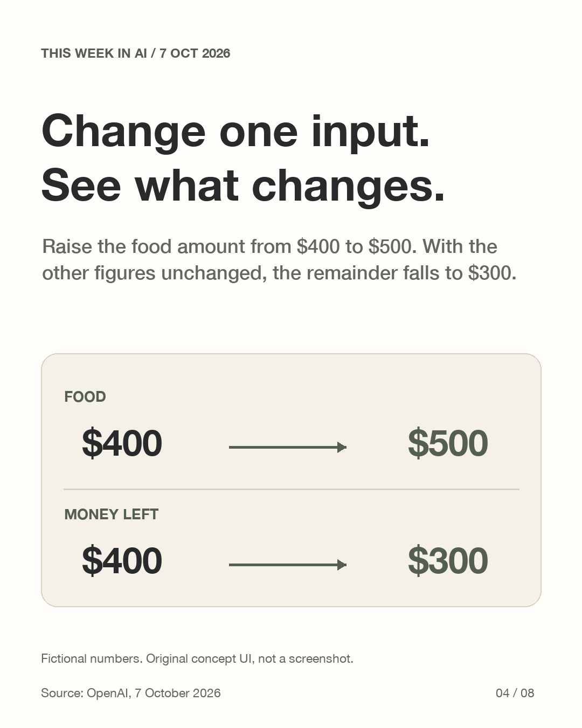Click the 04 / 08 page indicator
Viewport: 582px width, 728px height.
(x=515, y=693)
